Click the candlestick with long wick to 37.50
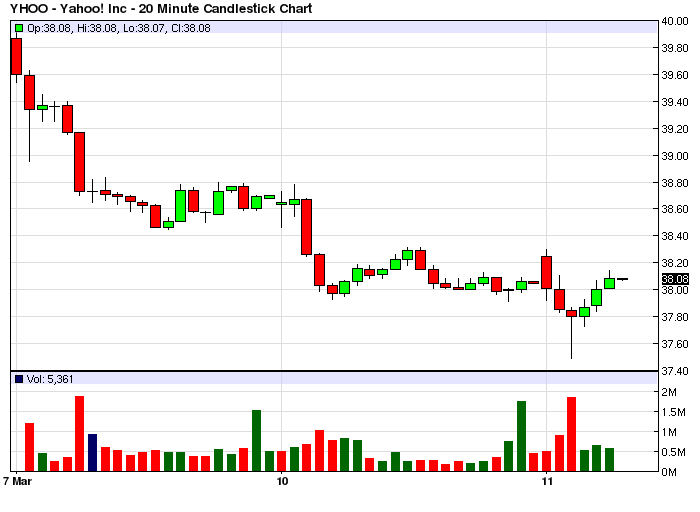This screenshot has width=700, height=512. tap(571, 333)
